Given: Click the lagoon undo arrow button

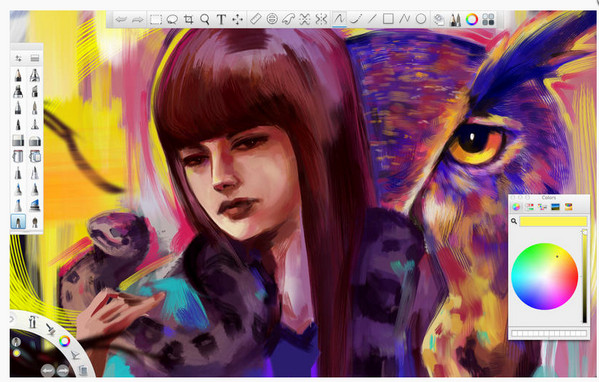Looking at the screenshot, I should pos(47,370).
